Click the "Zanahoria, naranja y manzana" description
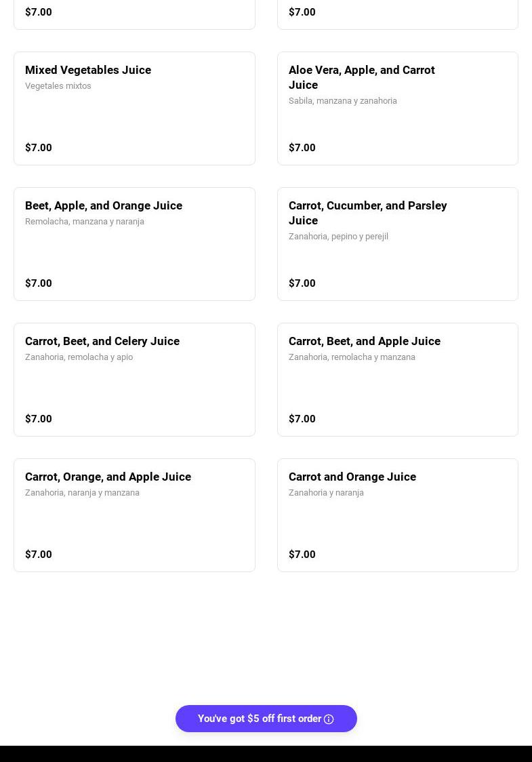Viewport: 532px width, 762px height. [82, 493]
